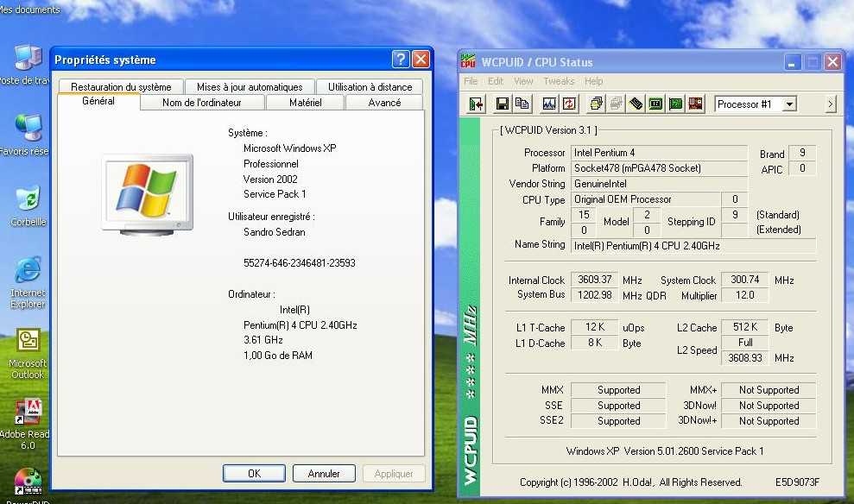Close the WCPUID window
The width and height of the screenshot is (854, 504).
click(x=832, y=62)
